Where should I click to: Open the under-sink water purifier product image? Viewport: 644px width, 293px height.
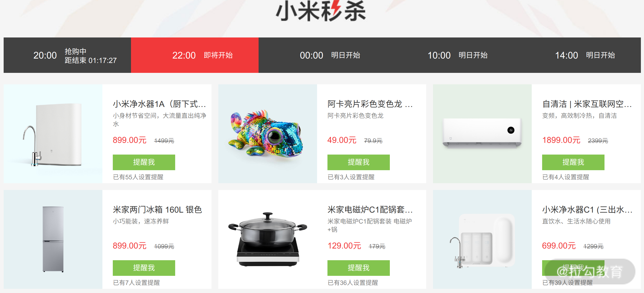(53, 134)
